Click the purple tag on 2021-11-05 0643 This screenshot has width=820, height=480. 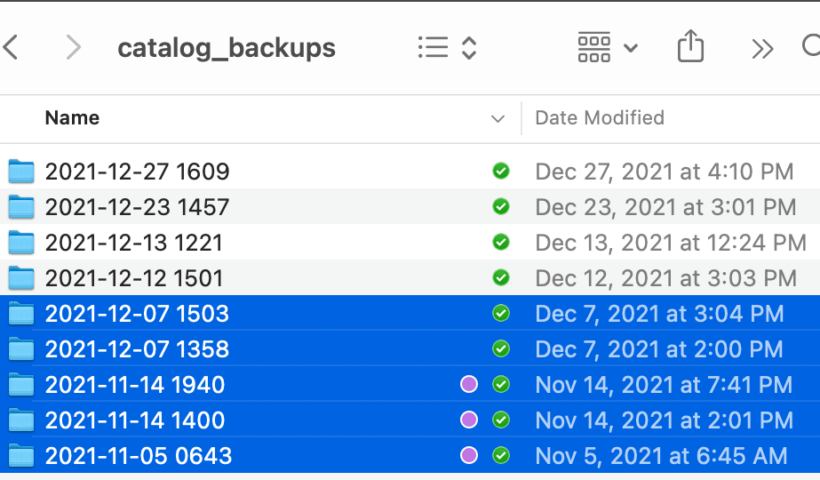[x=469, y=455]
